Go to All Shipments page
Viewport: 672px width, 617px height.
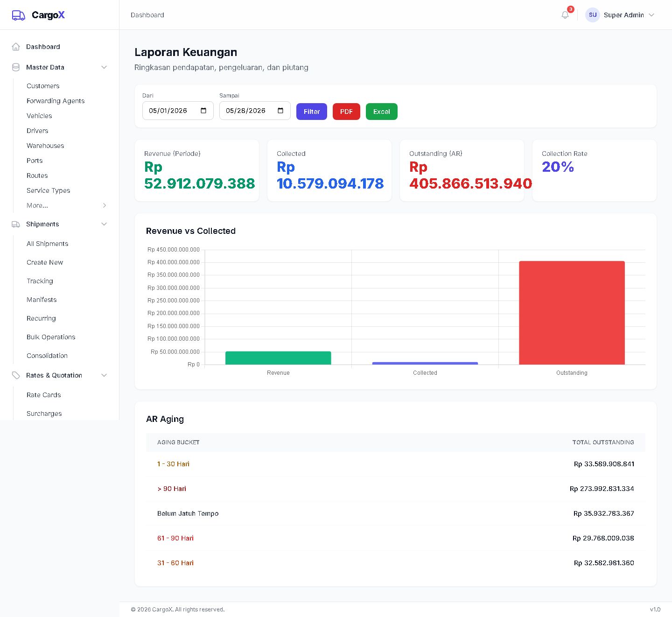click(x=47, y=244)
